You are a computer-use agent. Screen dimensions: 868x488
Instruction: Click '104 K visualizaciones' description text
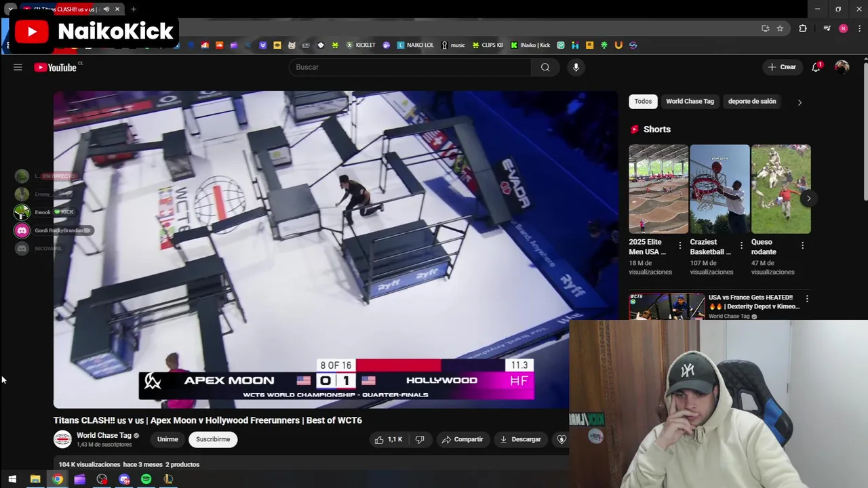point(90,464)
